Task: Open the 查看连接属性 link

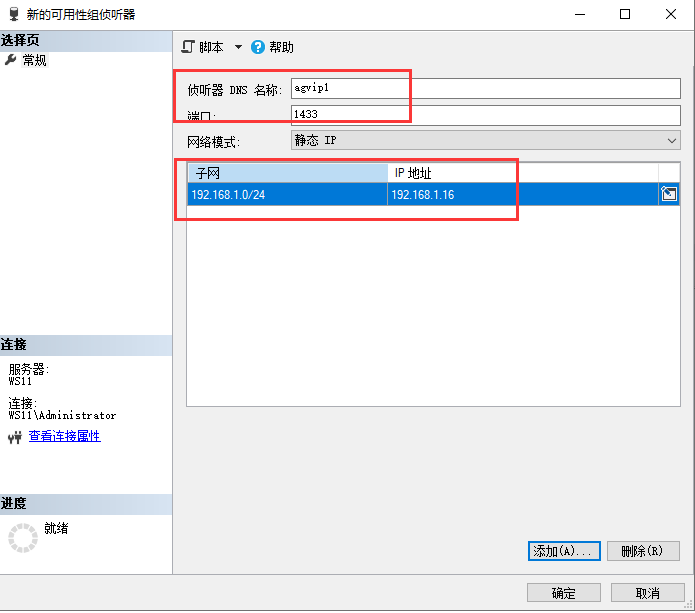Action: point(64,436)
